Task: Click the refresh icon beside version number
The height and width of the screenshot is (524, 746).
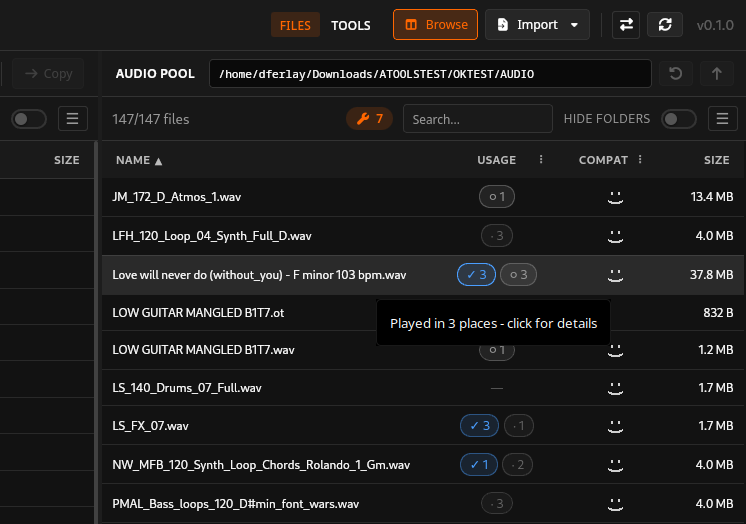Action: point(665,25)
